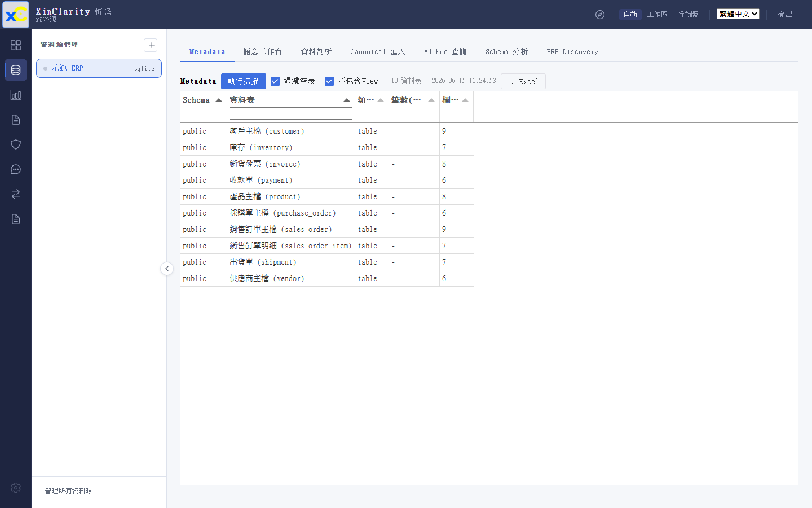Switch to the Canonical 匯入 tab
The width and height of the screenshot is (812, 508).
pos(378,51)
